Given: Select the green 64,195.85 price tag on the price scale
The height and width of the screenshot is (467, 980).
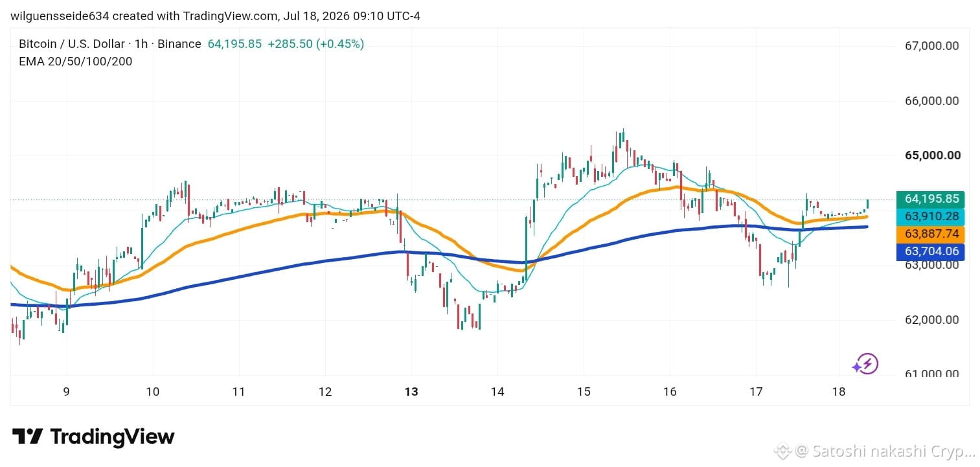Looking at the screenshot, I should (x=931, y=199).
